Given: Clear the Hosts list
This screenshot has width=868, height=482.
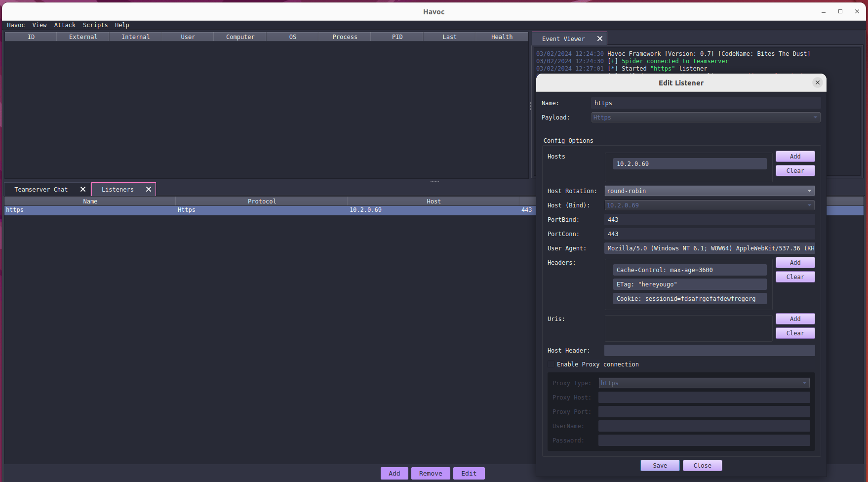Looking at the screenshot, I should coord(795,171).
